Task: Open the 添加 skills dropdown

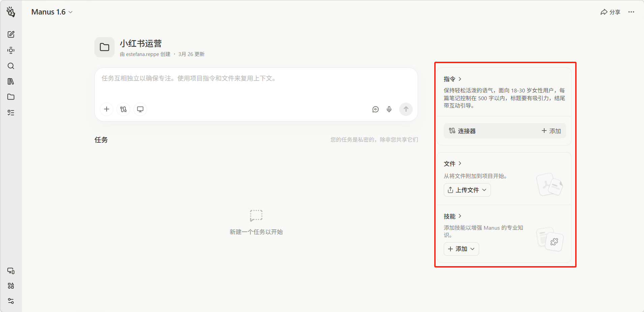Action: point(461,249)
